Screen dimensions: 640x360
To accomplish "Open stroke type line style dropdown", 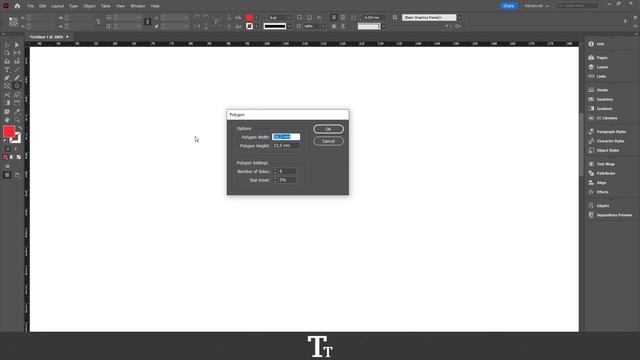I will tap(289, 26).
